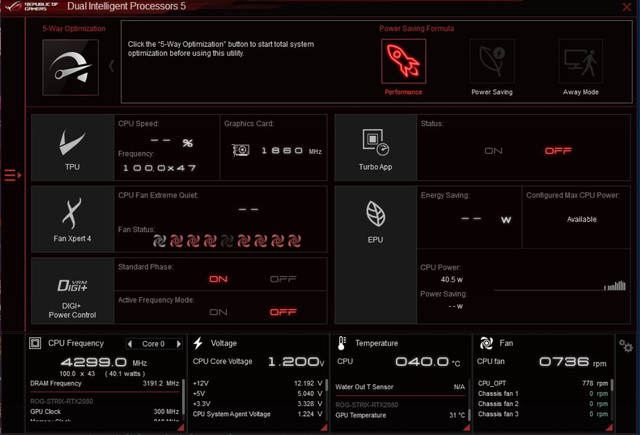Open DIGI+ Power Control panel
The image size is (640, 435).
[72, 291]
